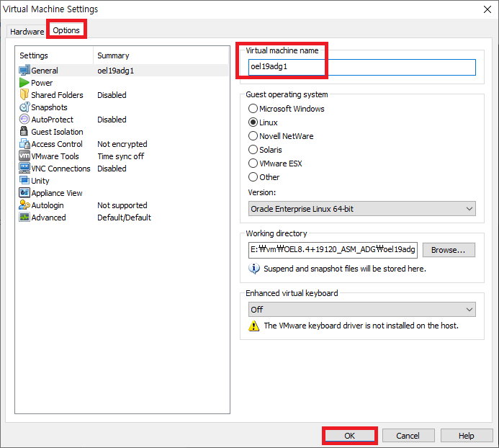Choose VMware ESX radio button
This screenshot has height=448, width=499.
[x=253, y=163]
